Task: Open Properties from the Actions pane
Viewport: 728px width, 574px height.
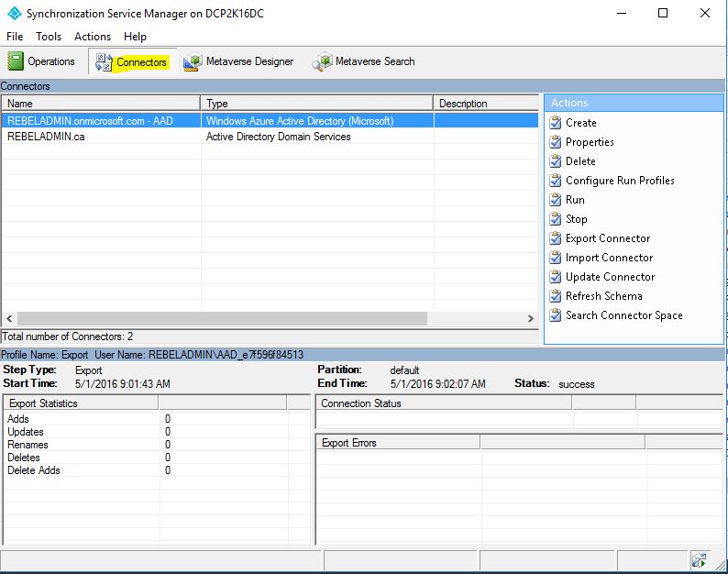Action: tap(590, 142)
